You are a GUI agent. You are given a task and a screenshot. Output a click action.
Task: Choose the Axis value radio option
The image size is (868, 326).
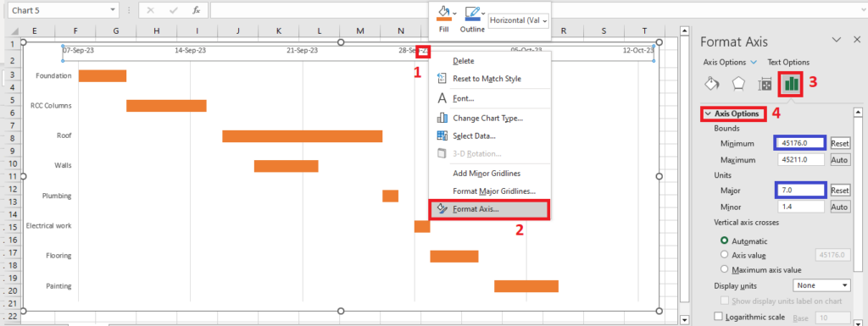point(724,255)
